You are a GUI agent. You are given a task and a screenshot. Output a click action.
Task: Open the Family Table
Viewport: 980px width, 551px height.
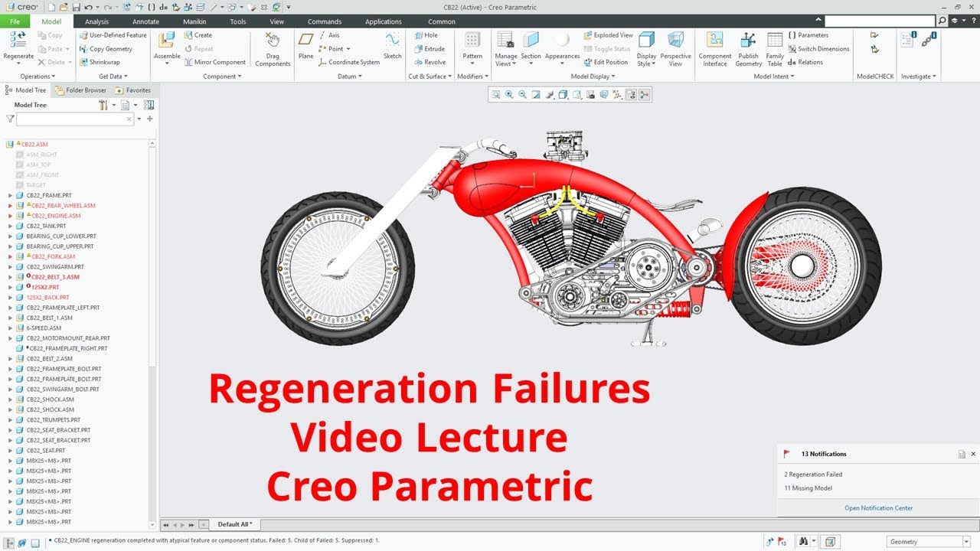(x=775, y=48)
